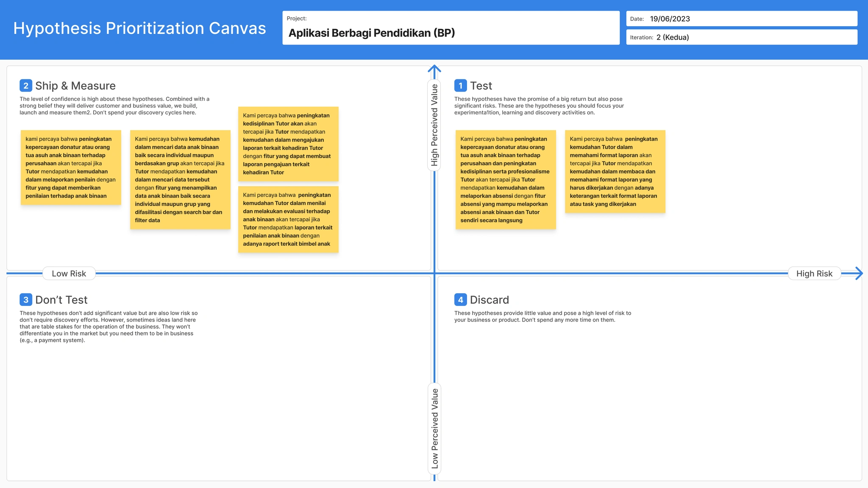
Task: Select the sticky note about penilaian terhadap anak binaan
Action: pos(71,167)
